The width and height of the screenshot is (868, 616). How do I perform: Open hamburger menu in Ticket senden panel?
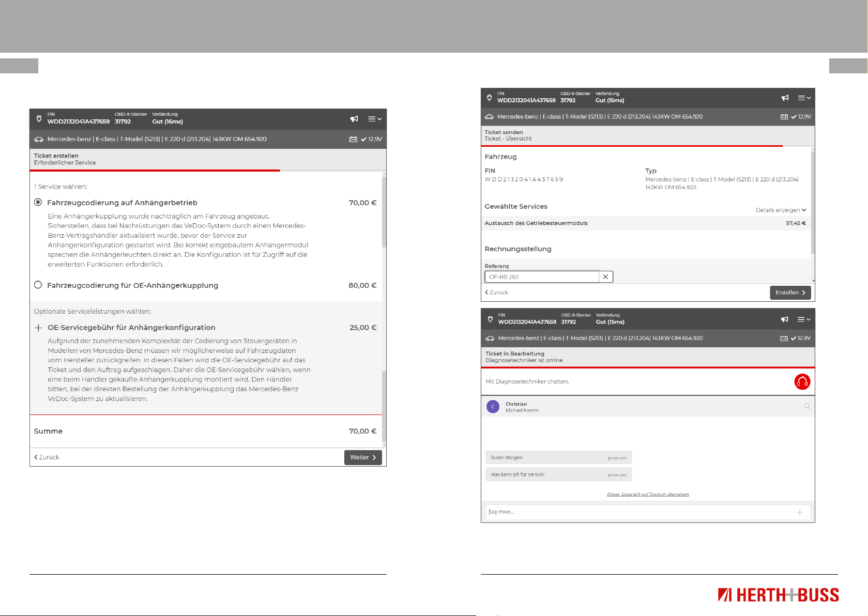(x=804, y=98)
